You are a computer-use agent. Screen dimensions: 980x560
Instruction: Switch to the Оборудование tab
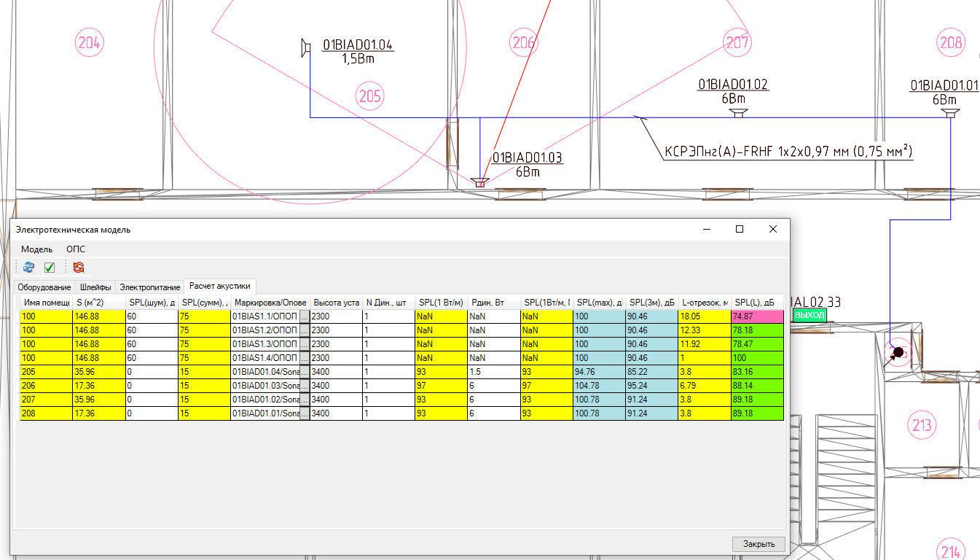(44, 287)
